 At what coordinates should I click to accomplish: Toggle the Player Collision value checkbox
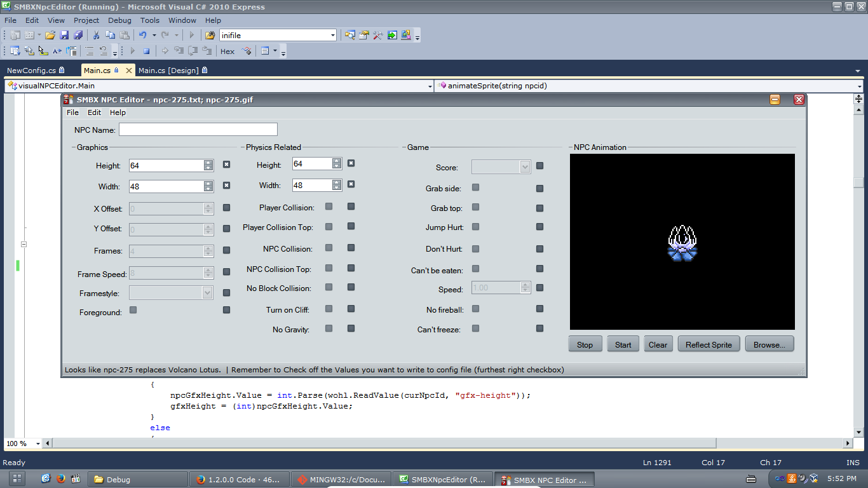pos(329,207)
